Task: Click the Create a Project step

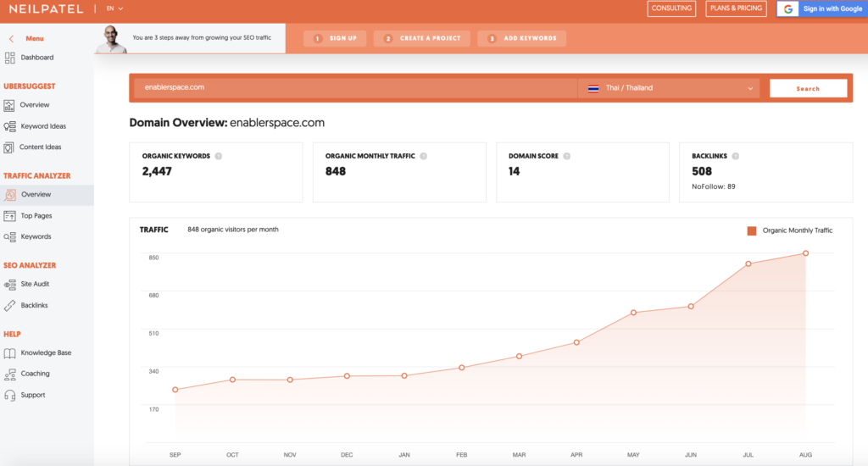Action: 422,38
